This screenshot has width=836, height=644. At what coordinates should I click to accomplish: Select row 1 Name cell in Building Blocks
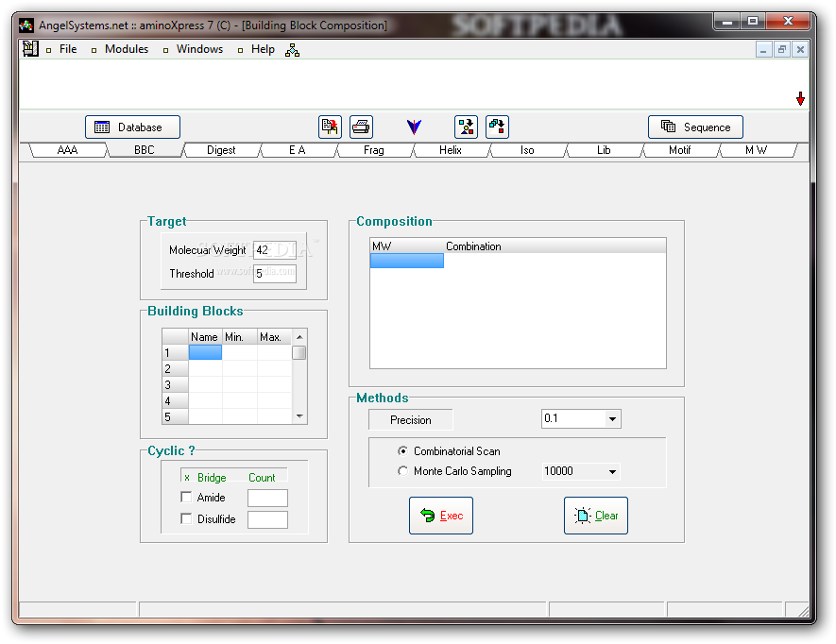[x=205, y=352]
